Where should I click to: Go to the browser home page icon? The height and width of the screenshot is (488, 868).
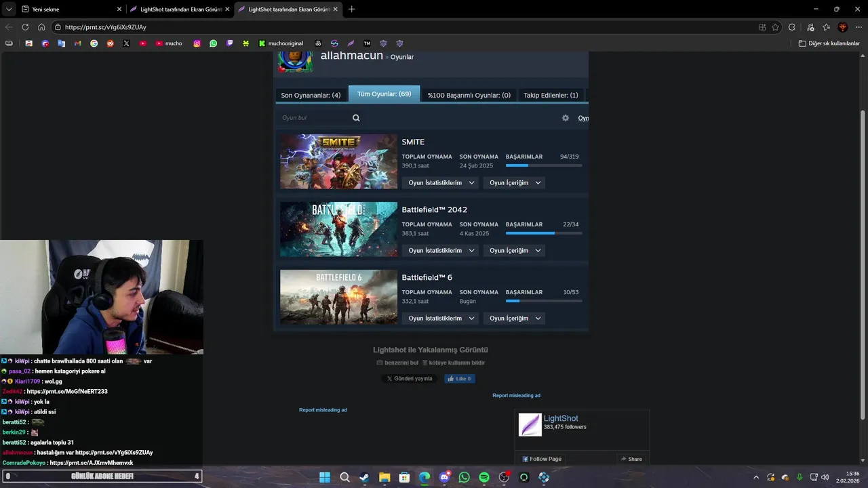[x=41, y=27]
